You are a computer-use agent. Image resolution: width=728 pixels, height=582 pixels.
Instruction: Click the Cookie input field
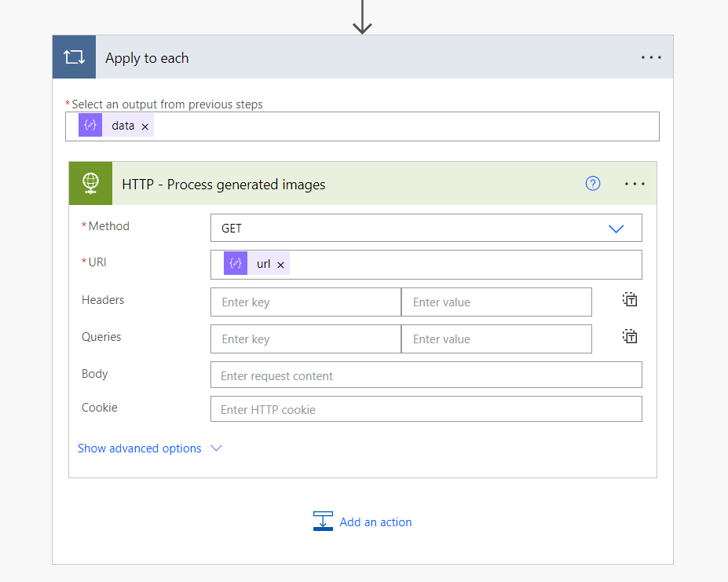426,409
